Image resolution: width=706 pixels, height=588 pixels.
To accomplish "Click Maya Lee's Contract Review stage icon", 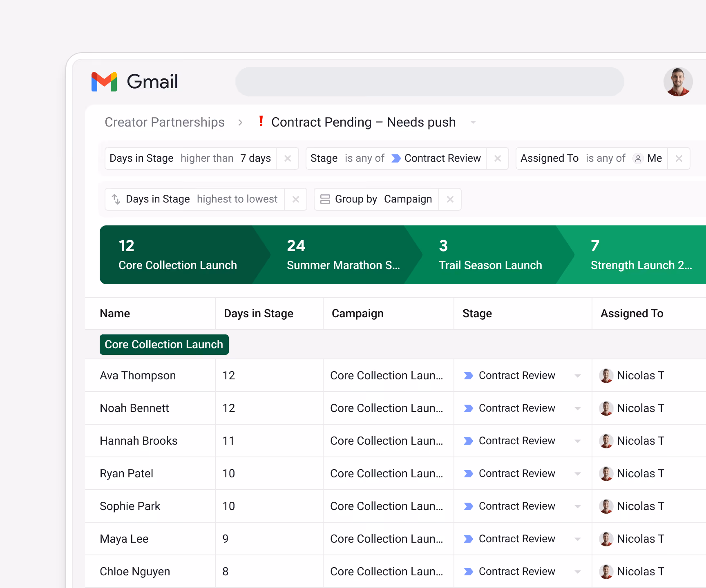I will point(469,539).
